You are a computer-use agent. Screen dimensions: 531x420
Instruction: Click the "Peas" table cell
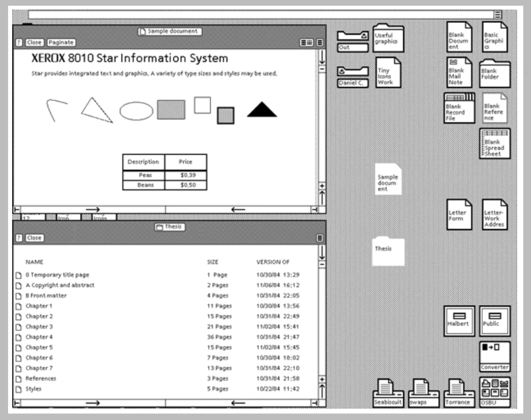coord(144,175)
